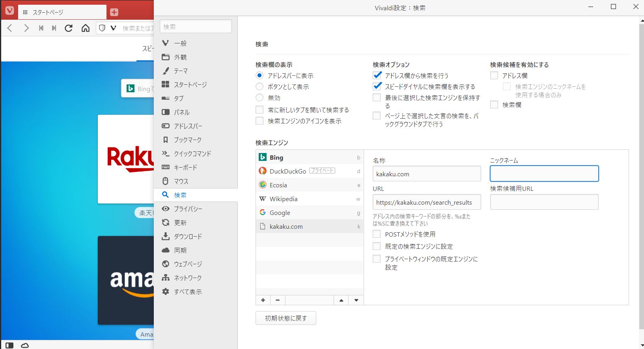Open the プライバシー settings section

click(x=188, y=209)
